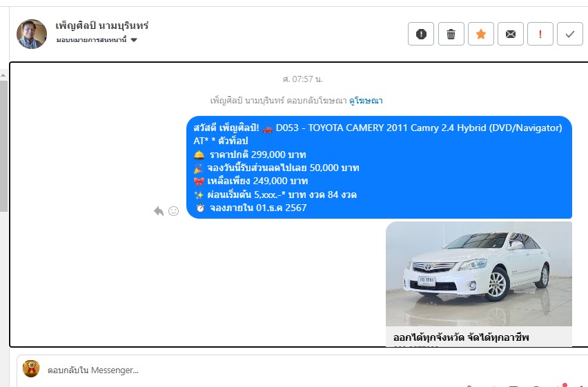Mark conversation done with the checkmark button
Viewport: 588px width, 387px height.
[570, 34]
